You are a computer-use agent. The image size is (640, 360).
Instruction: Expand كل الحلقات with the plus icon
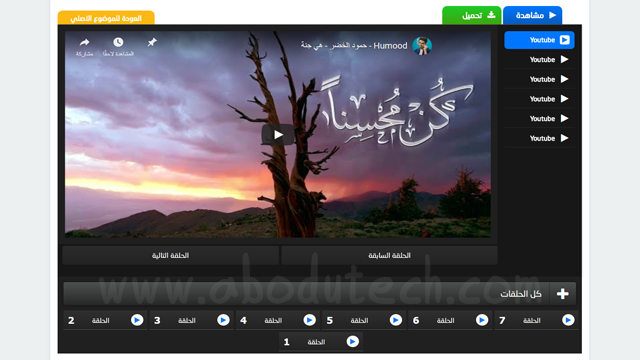pos(562,293)
